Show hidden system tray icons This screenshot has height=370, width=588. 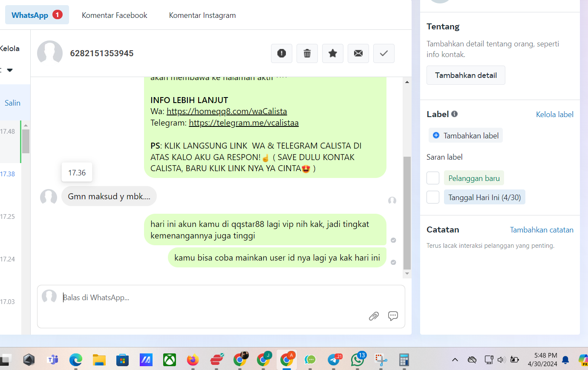tap(455, 360)
